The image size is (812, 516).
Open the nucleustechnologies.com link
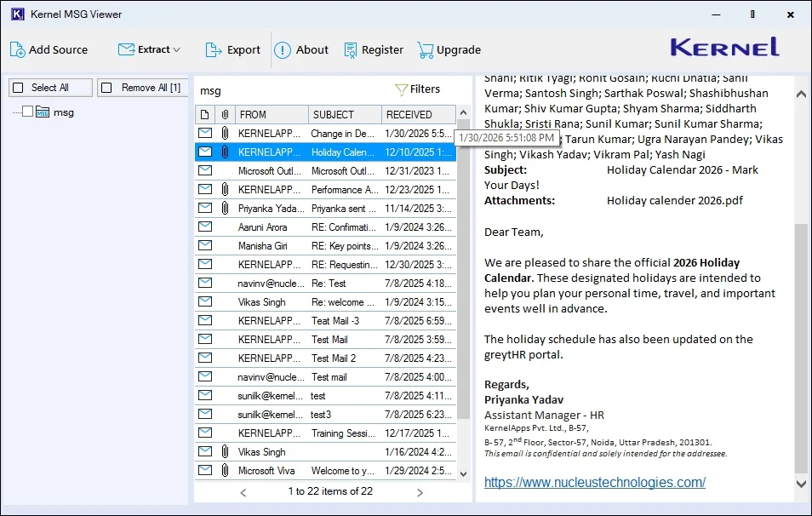click(594, 482)
